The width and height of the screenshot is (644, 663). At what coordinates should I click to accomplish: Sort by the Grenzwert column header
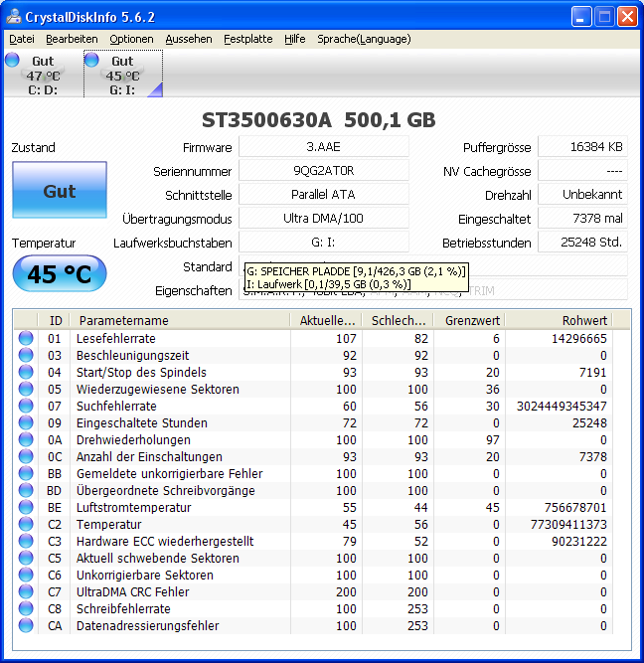pyautogui.click(x=469, y=320)
